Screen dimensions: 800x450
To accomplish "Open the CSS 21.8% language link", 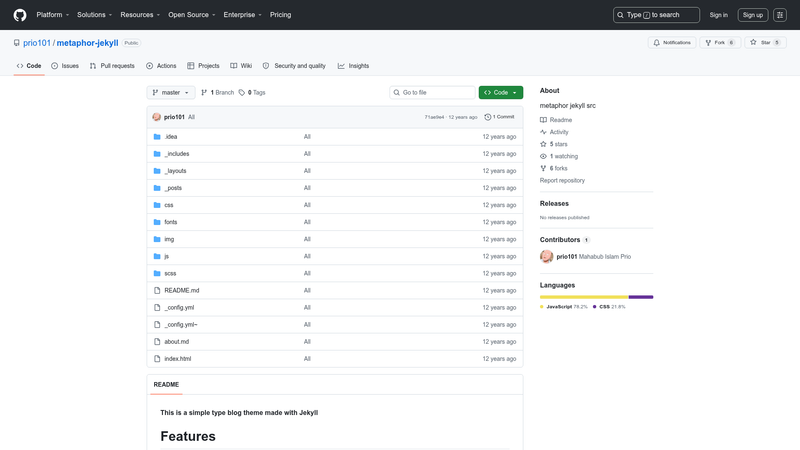I will coord(609,307).
